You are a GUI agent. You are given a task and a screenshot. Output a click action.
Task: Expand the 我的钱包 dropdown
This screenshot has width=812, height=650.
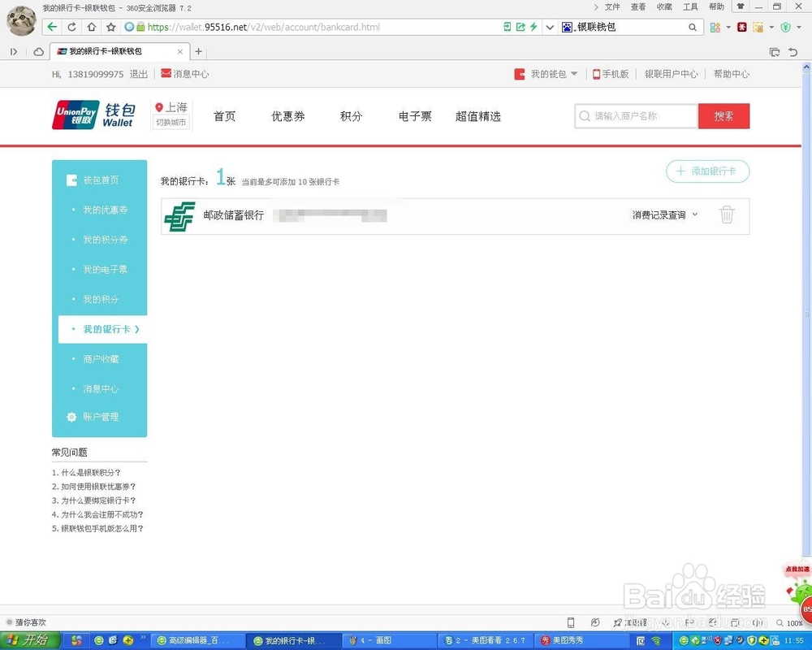pyautogui.click(x=574, y=74)
